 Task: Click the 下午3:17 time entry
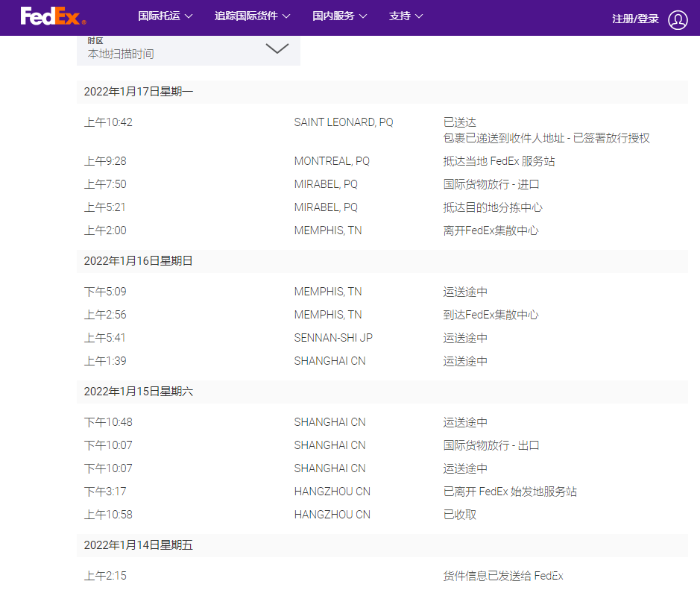pos(105,492)
